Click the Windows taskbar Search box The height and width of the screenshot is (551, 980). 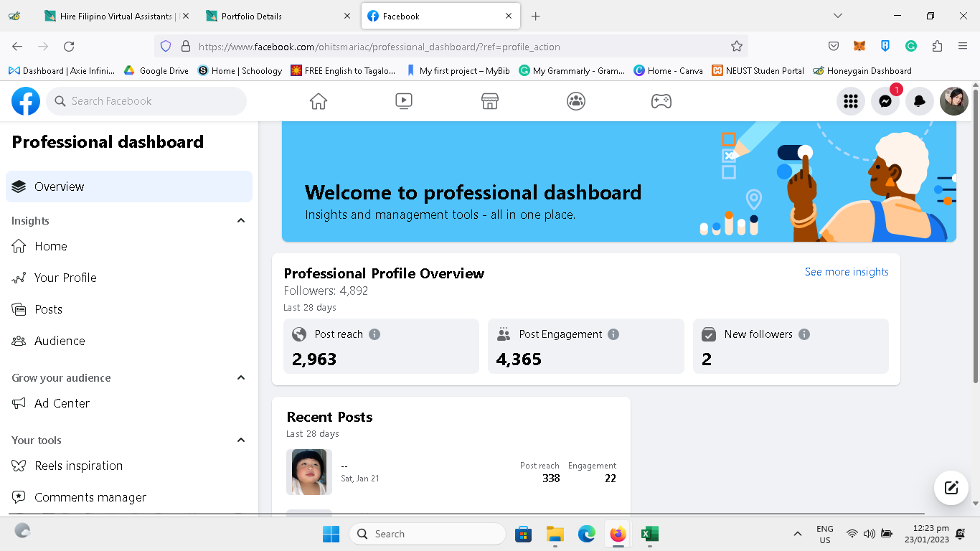tap(428, 534)
